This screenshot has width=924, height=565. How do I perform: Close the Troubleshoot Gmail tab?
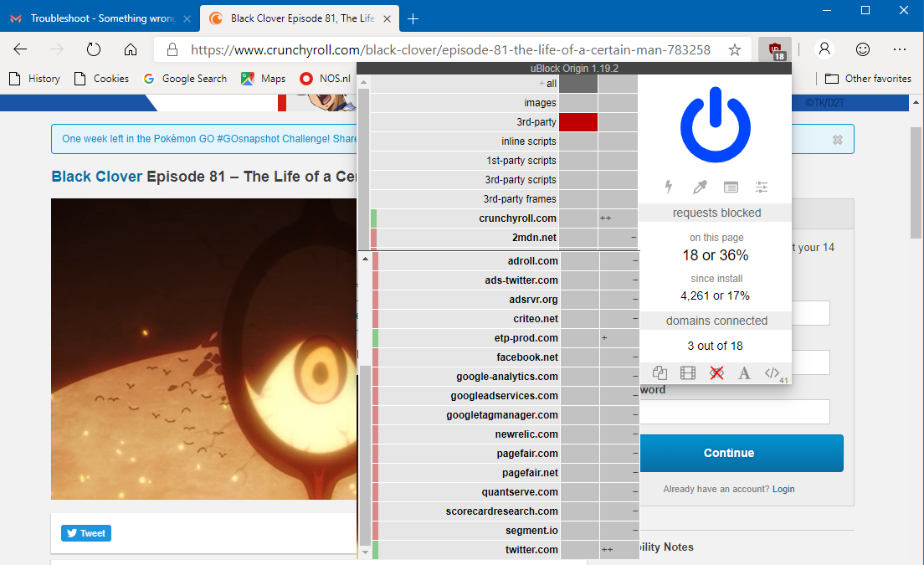pyautogui.click(x=187, y=19)
